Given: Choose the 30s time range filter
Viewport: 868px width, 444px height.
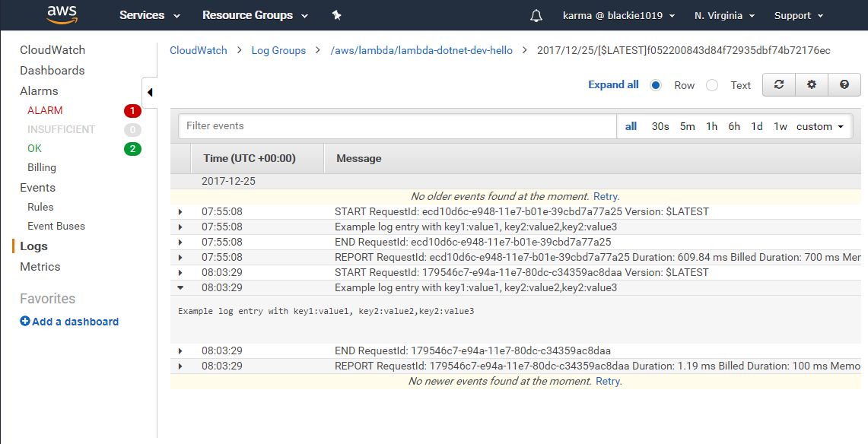Looking at the screenshot, I should point(660,126).
